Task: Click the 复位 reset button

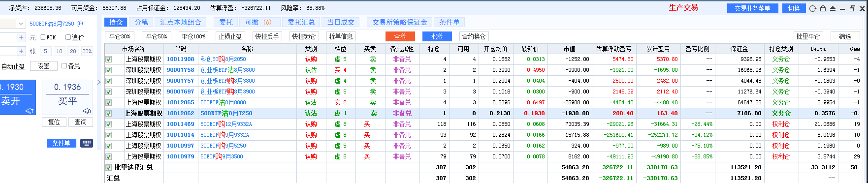Action: pos(54,122)
